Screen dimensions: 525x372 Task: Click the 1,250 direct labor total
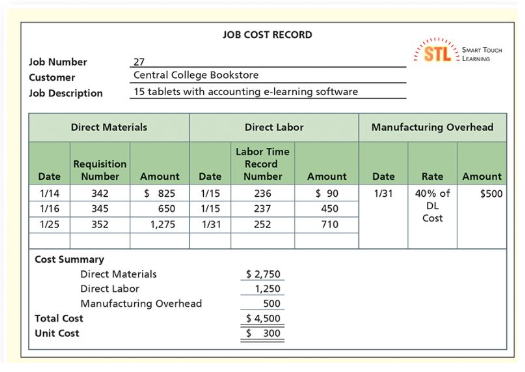coord(268,289)
